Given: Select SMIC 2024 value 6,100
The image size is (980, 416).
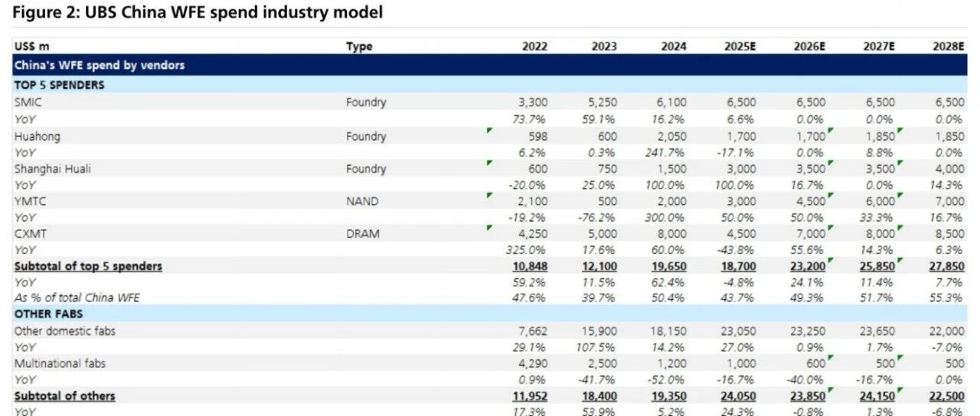Looking at the screenshot, I should pos(671,102).
